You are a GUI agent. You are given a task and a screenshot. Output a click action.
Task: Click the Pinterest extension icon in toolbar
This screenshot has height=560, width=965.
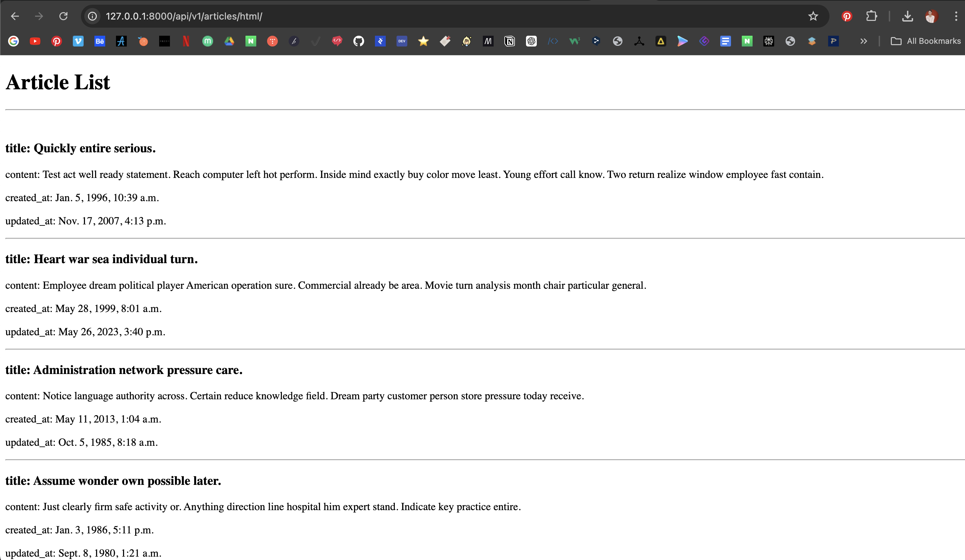coord(847,16)
